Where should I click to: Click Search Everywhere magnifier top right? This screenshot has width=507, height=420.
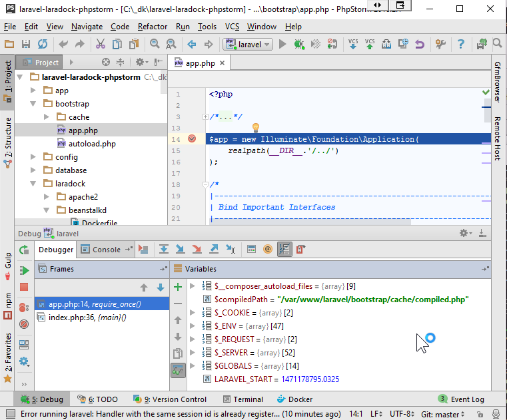click(497, 43)
